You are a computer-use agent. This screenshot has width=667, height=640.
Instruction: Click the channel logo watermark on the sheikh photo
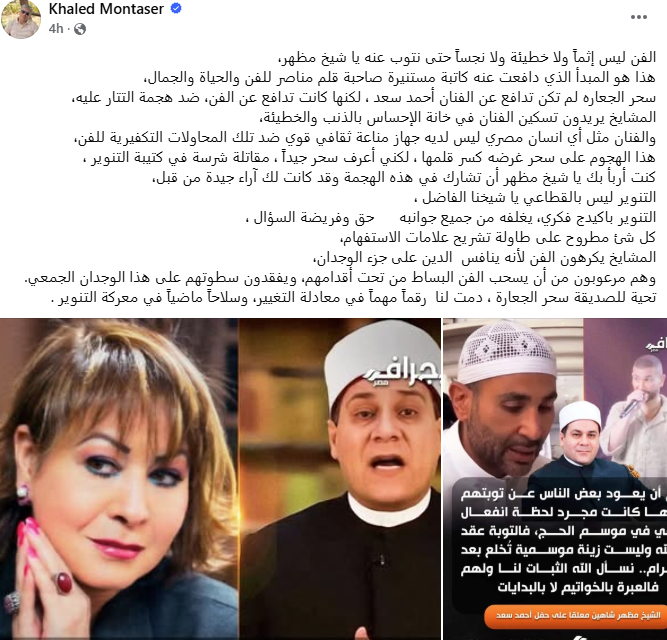(401, 375)
